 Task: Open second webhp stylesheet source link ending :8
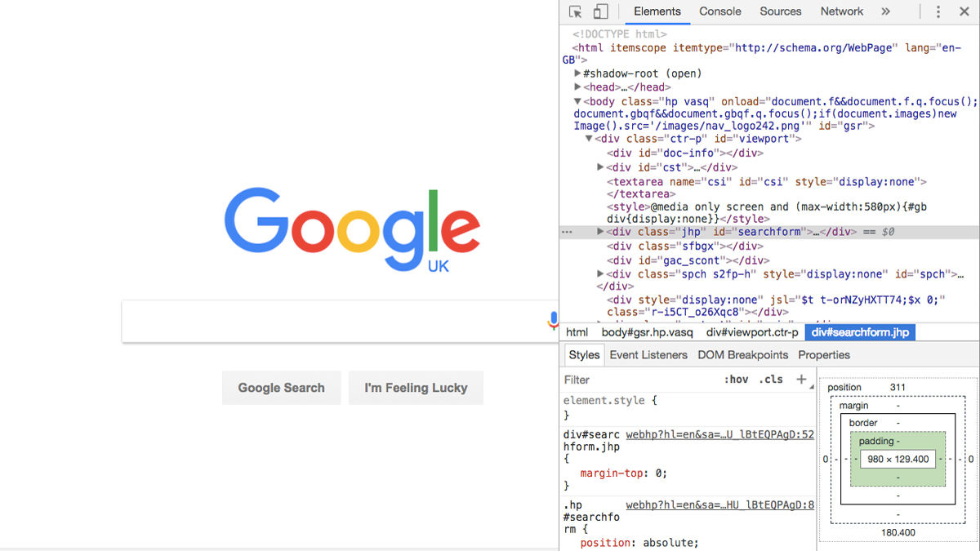point(719,505)
